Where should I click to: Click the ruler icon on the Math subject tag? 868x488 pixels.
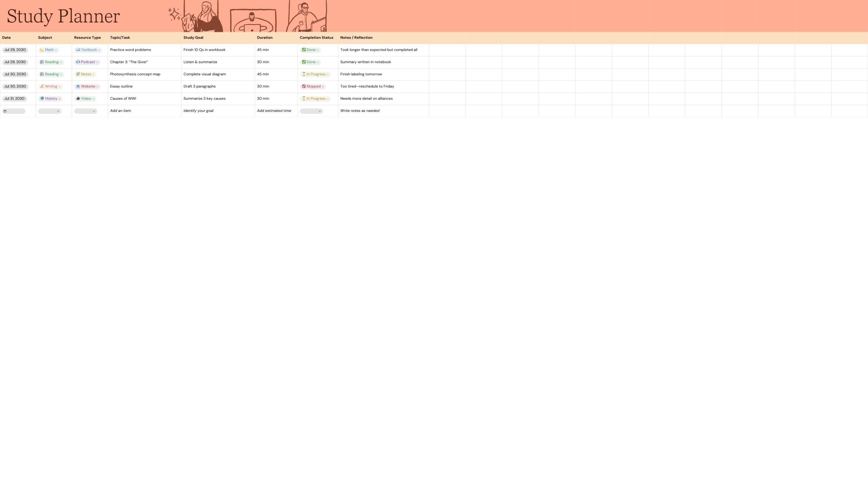coord(42,49)
